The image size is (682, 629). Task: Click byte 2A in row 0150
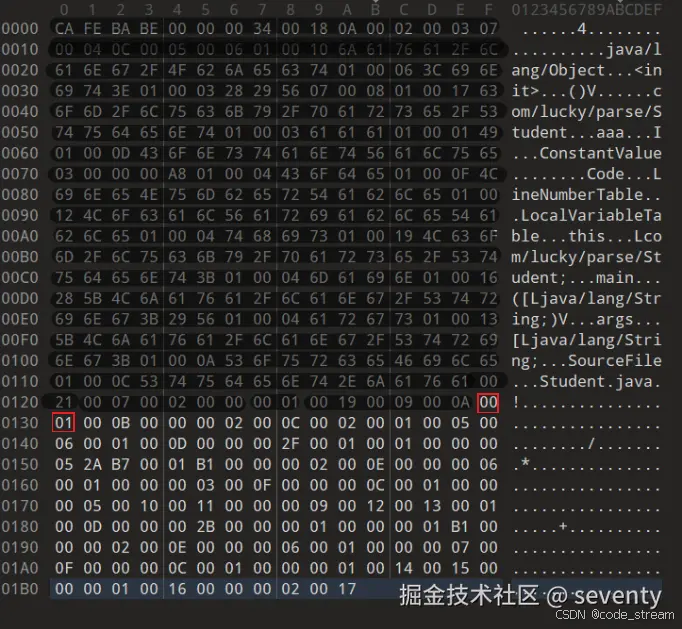tap(92, 465)
